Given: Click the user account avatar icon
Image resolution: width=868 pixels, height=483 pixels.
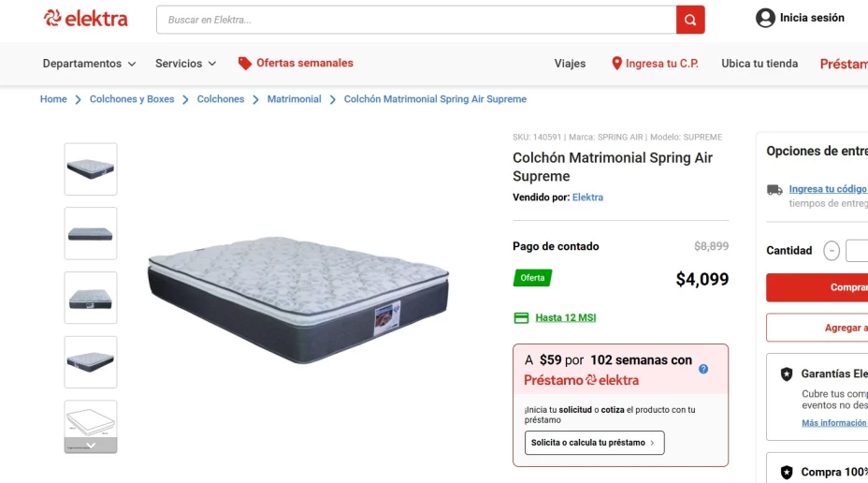Looking at the screenshot, I should pyautogui.click(x=765, y=18).
